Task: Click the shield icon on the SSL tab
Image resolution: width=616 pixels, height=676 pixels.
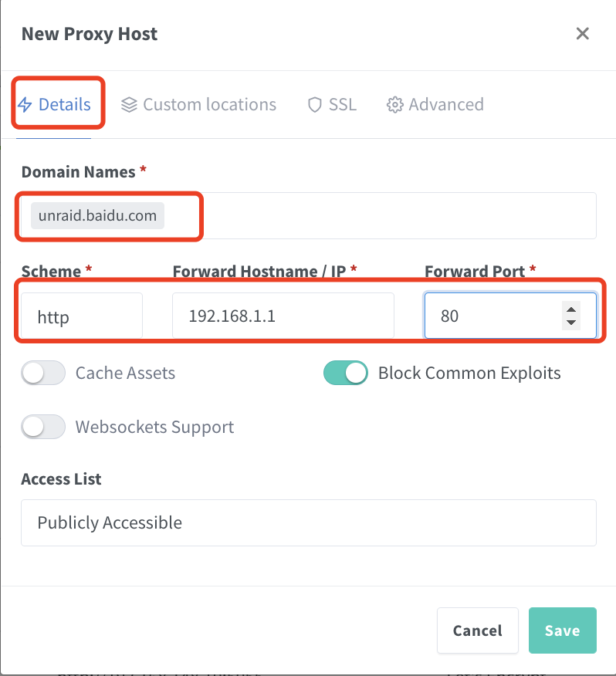Action: tap(315, 104)
